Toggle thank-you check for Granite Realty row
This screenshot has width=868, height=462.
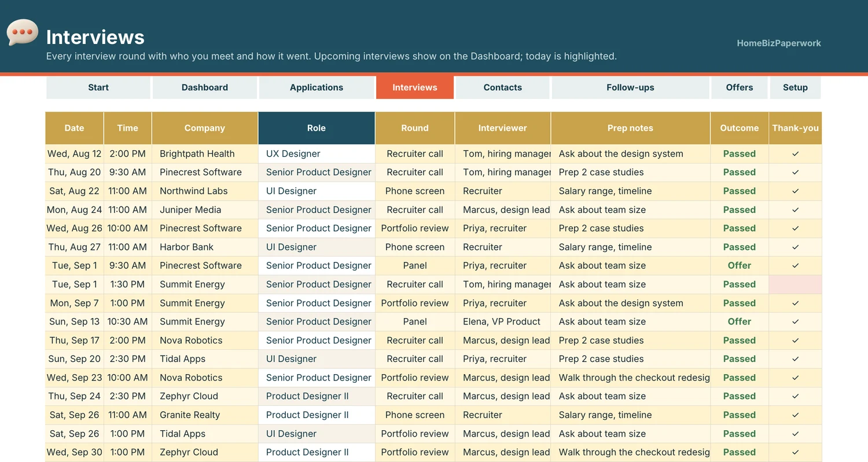tap(795, 415)
